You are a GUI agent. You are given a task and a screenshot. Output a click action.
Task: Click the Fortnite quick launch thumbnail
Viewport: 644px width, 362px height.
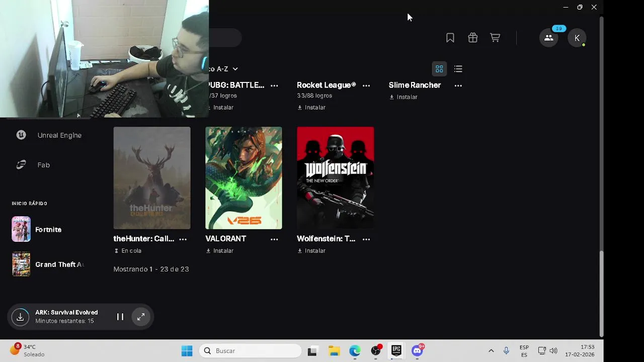(21, 229)
